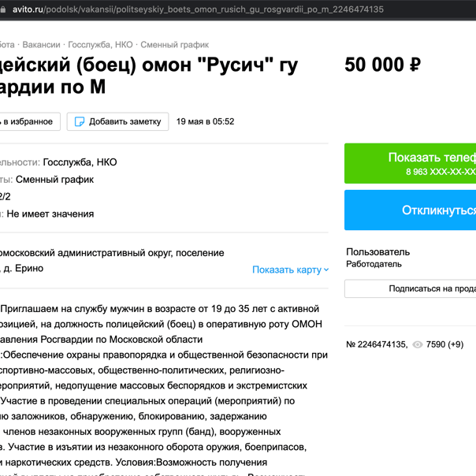Image resolution: width=476 pixels, height=476 pixels.
Task: Click the Добавить заметку button
Action: [117, 121]
